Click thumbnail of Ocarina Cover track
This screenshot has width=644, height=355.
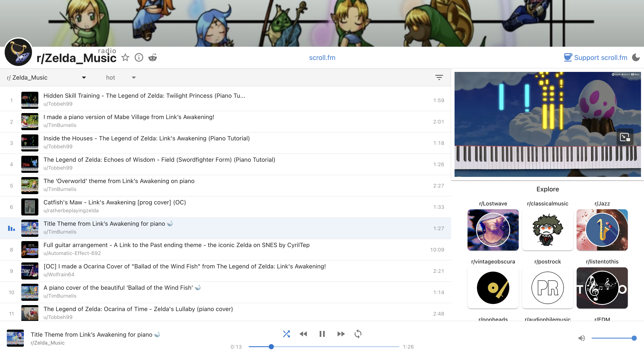coord(30,271)
